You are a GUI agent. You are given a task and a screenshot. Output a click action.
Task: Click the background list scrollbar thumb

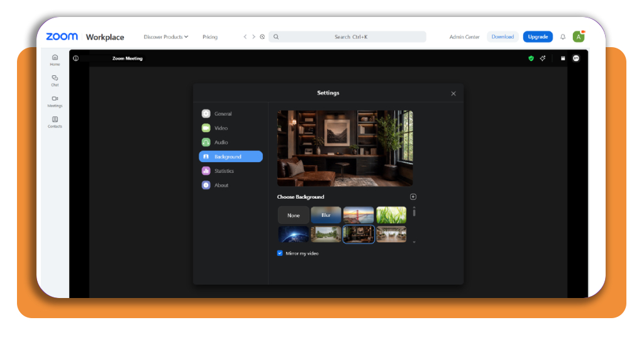(x=414, y=213)
